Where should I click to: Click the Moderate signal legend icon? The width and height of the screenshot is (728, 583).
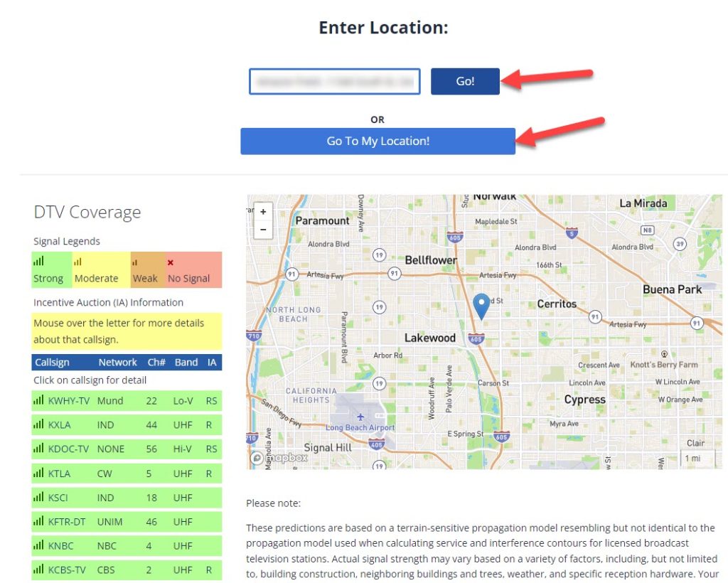click(x=77, y=262)
